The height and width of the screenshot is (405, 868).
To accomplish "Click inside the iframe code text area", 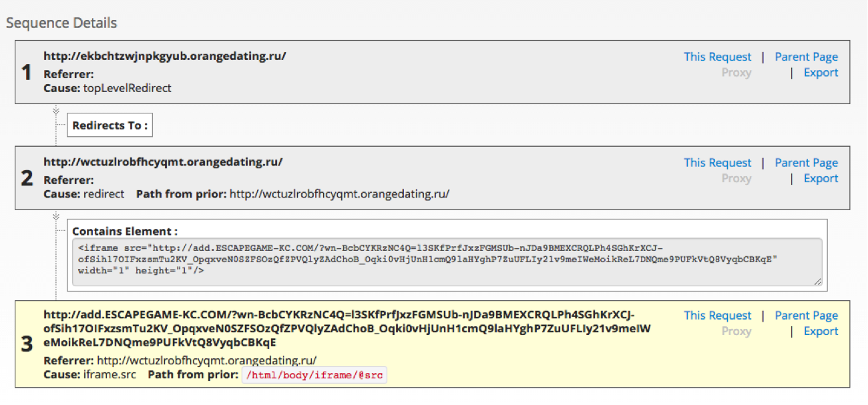I will 447,262.
